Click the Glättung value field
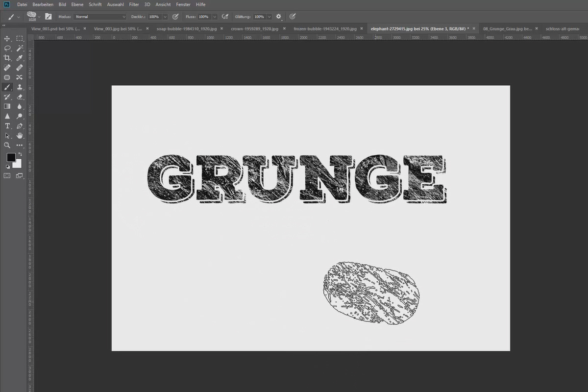588x392 pixels. tap(259, 16)
